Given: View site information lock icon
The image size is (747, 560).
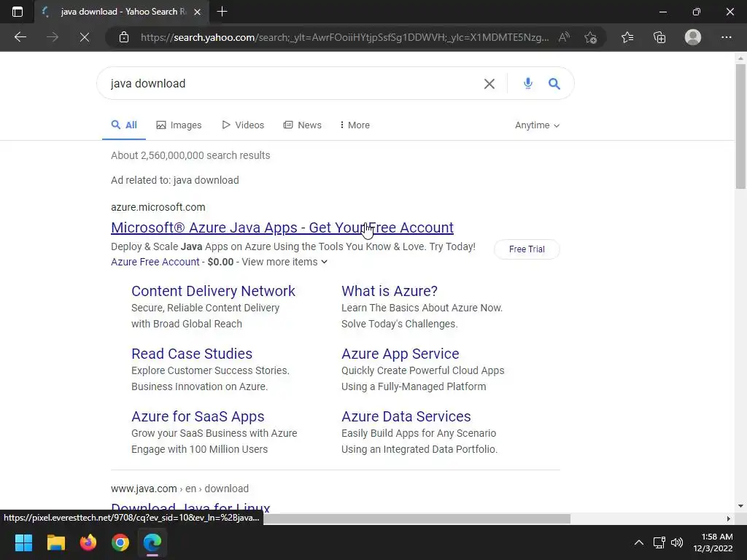Looking at the screenshot, I should tap(124, 37).
